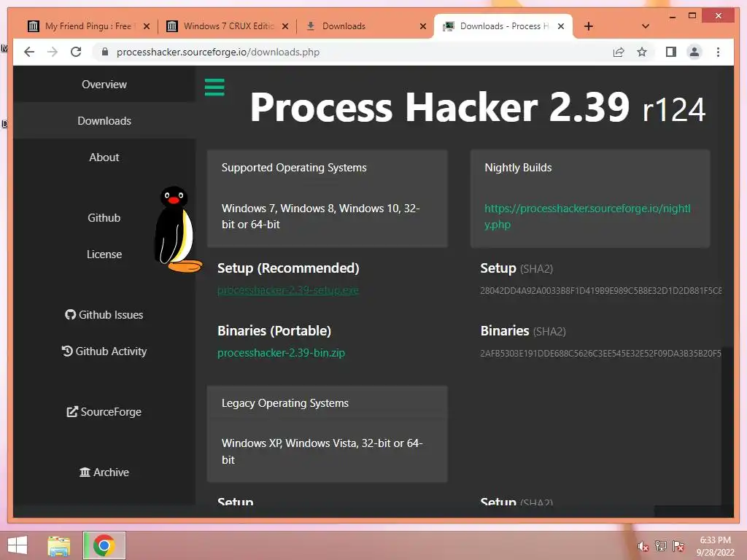747x560 pixels.
Task: Open the Overview sidebar item
Action: [x=104, y=85]
